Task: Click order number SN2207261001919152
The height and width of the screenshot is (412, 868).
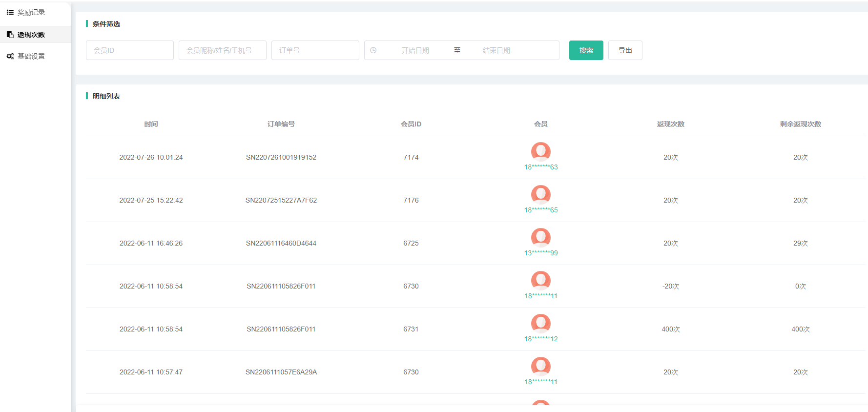Action: pos(281,157)
